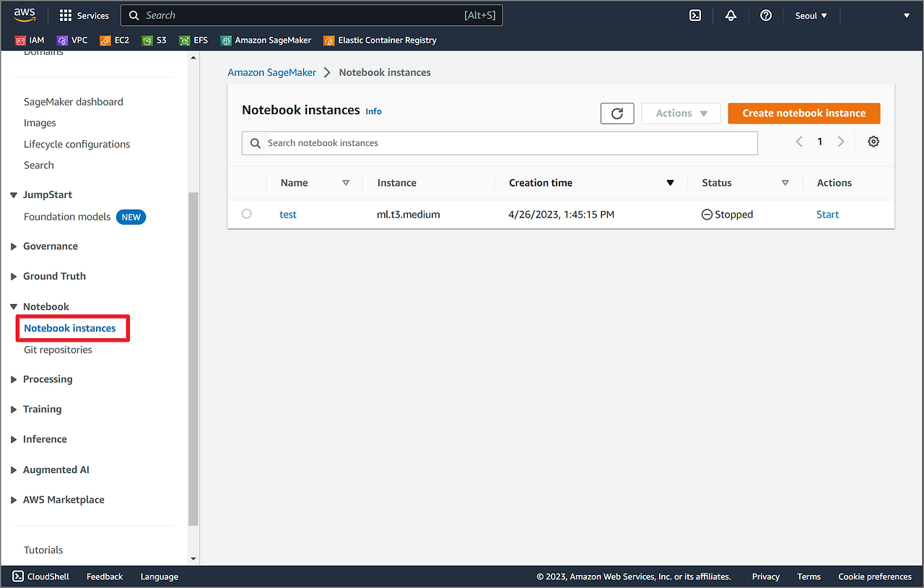Open table preferences with the gear icon
Image resolution: width=924 pixels, height=588 pixels.
pos(873,142)
